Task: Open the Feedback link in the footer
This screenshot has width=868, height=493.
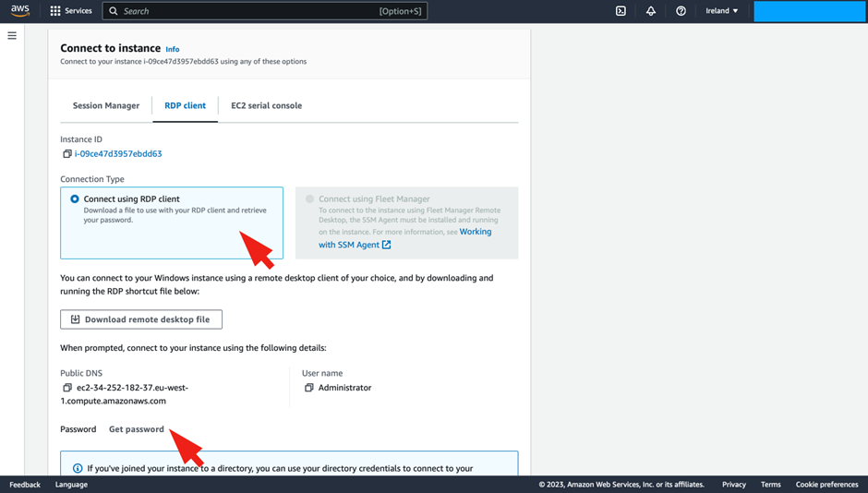Action: pyautogui.click(x=25, y=485)
